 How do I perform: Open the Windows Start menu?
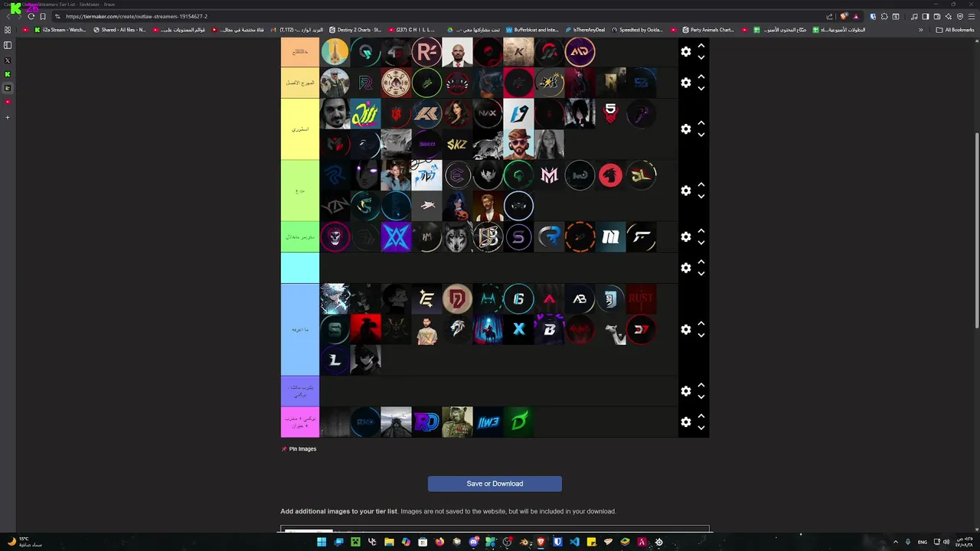pyautogui.click(x=322, y=542)
